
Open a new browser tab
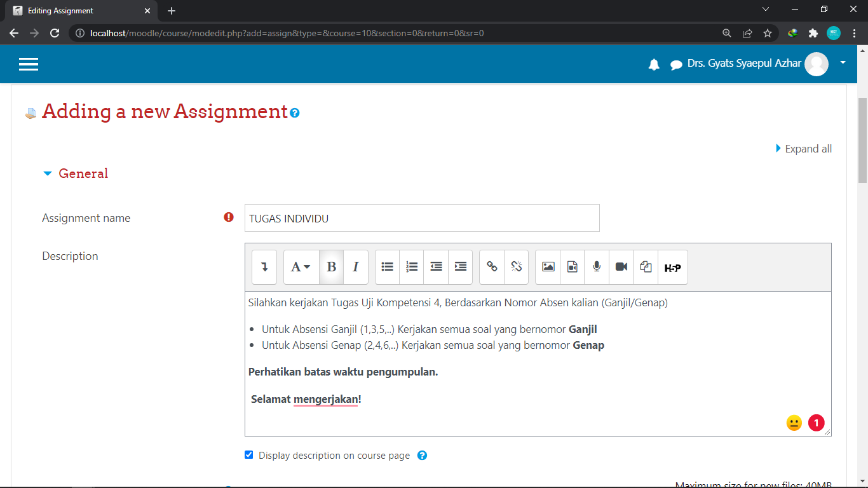pos(172,11)
